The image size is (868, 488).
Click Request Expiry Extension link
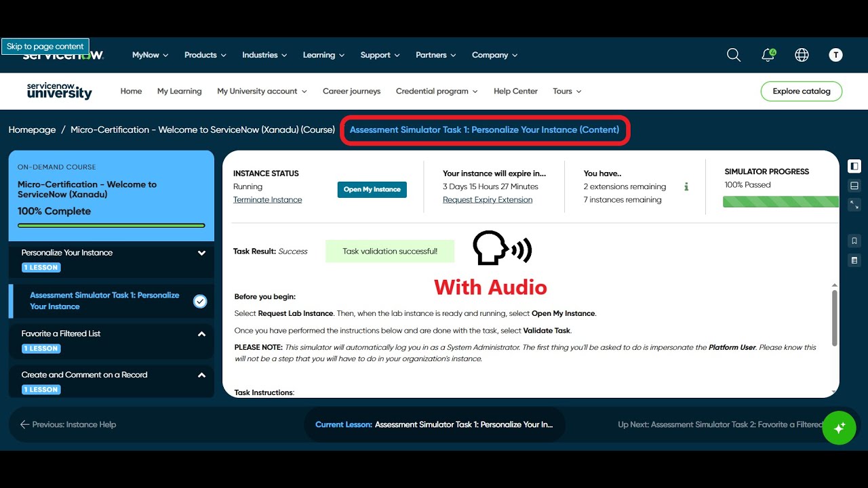click(488, 199)
